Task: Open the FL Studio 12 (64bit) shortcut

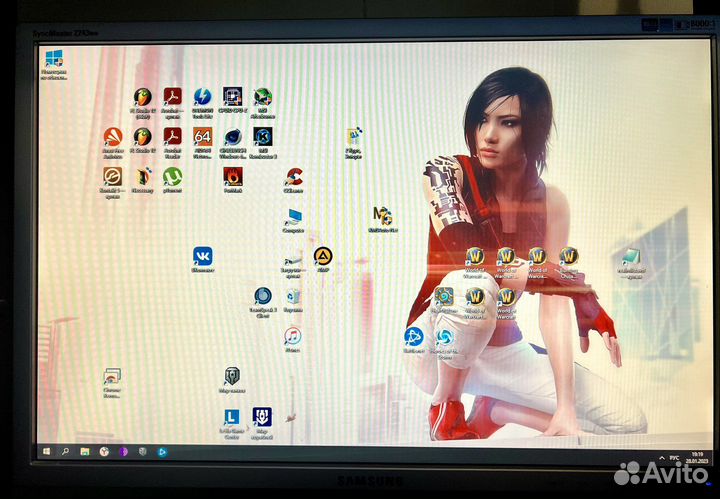Action: tap(143, 97)
